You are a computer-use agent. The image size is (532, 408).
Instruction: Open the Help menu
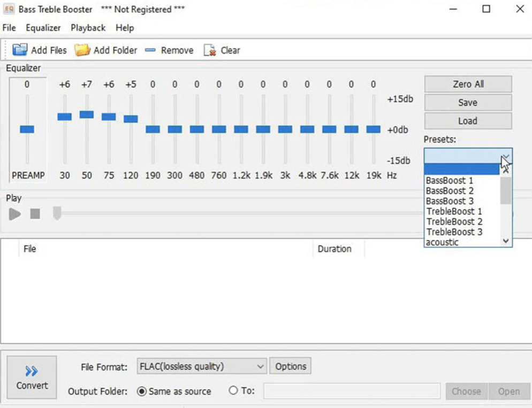click(x=125, y=28)
